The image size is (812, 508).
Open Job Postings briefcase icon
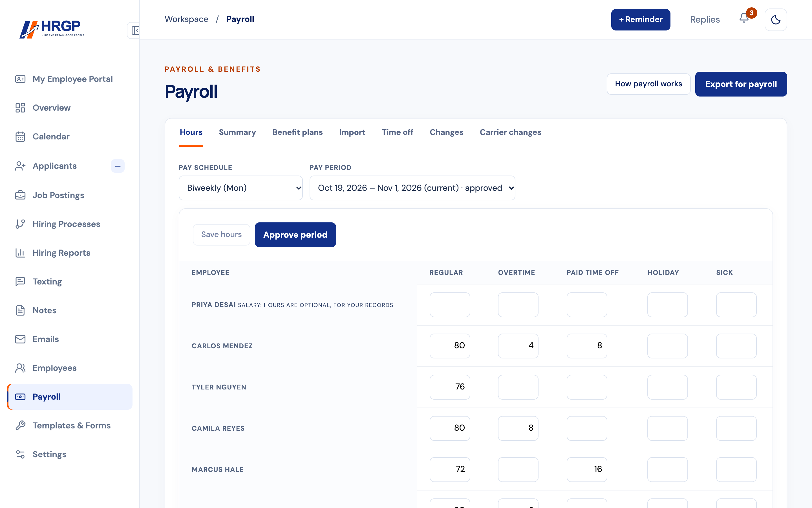[x=20, y=195]
